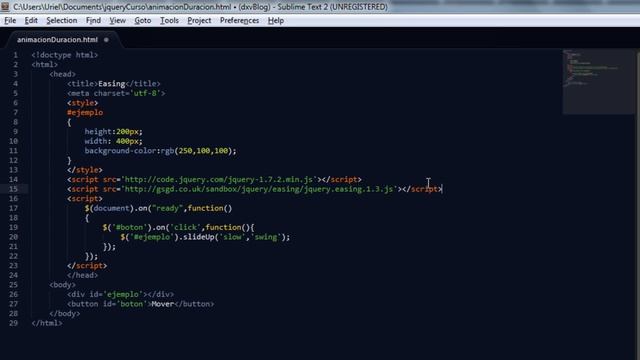This screenshot has height=360, width=640.
Task: Click "<meta charset='utf-8'>" on line 5
Action: click(x=116, y=93)
